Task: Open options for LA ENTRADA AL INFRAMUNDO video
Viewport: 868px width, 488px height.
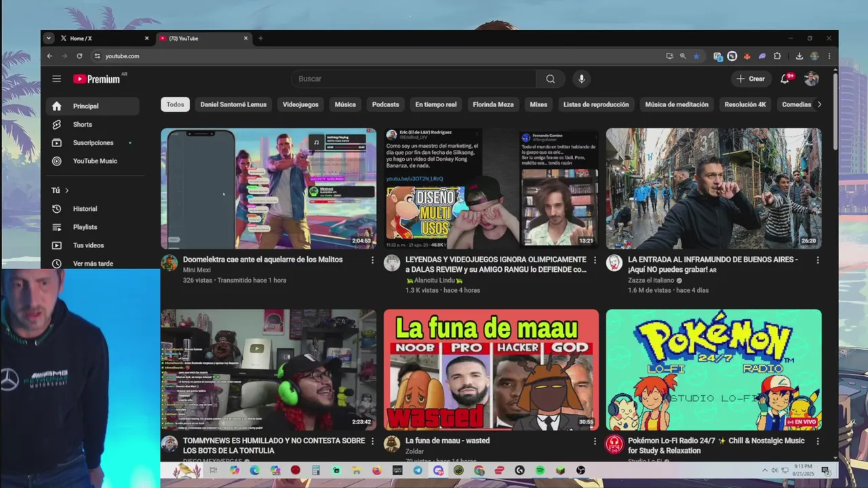Action: [817, 260]
